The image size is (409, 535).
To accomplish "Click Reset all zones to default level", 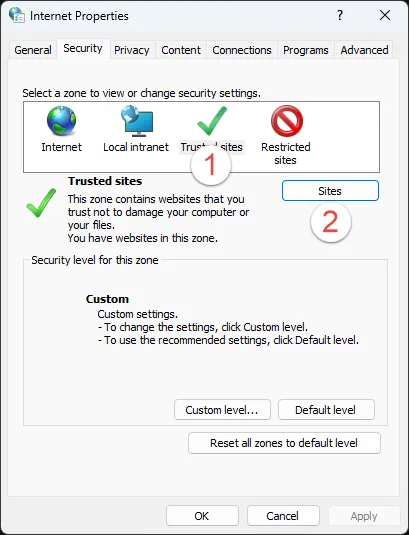I will coord(284,443).
